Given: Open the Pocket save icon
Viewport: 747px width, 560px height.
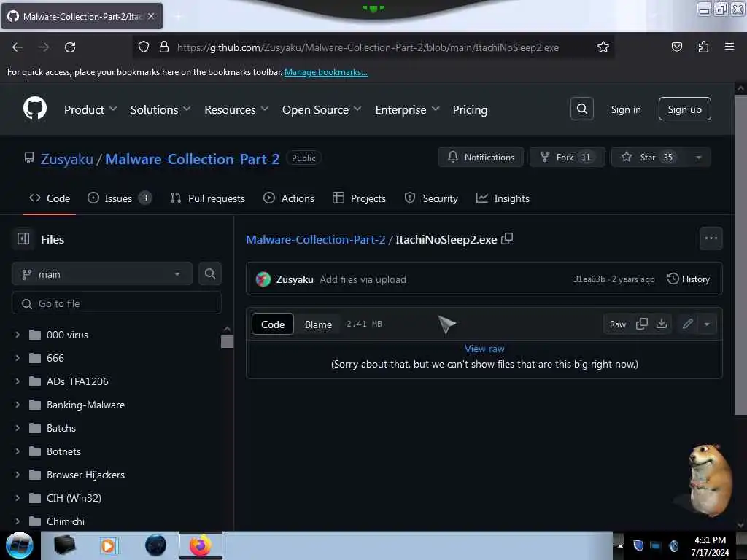Looking at the screenshot, I should click(676, 47).
